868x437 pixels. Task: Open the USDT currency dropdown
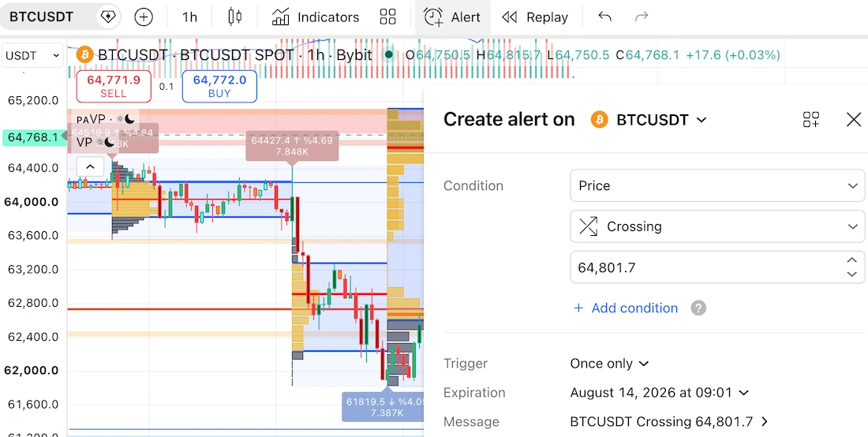click(32, 55)
